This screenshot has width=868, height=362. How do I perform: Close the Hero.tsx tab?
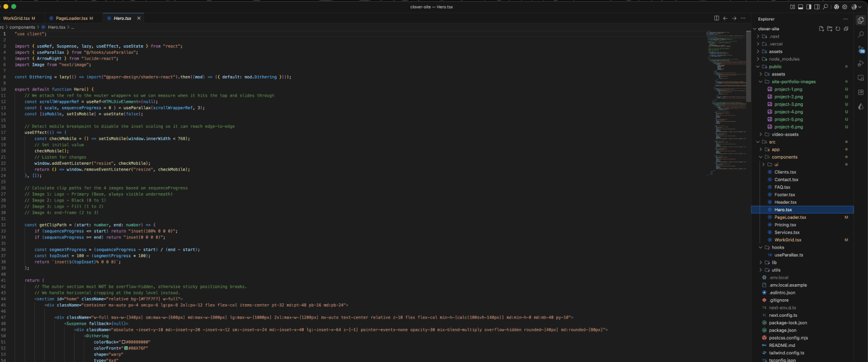click(139, 19)
